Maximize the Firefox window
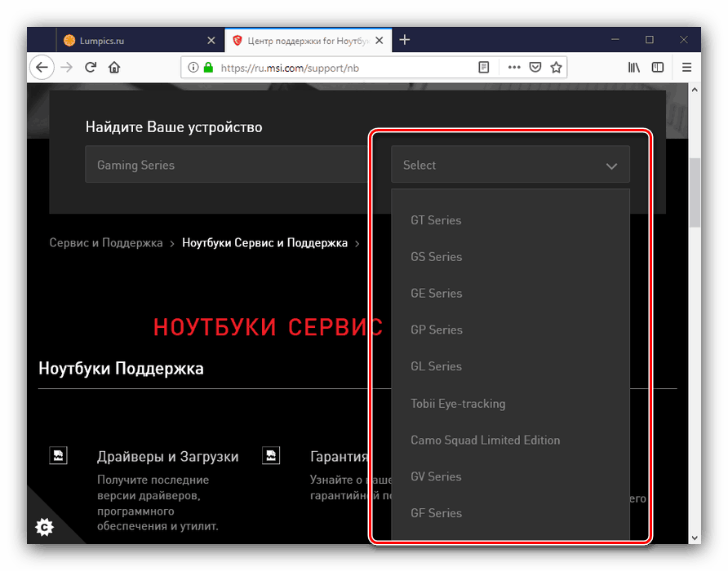728x571 pixels. pyautogui.click(x=650, y=40)
